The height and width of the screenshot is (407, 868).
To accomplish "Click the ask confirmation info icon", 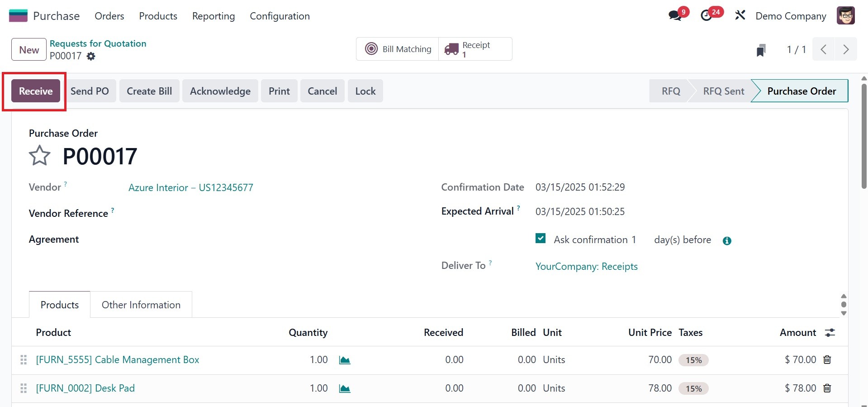I will (727, 241).
